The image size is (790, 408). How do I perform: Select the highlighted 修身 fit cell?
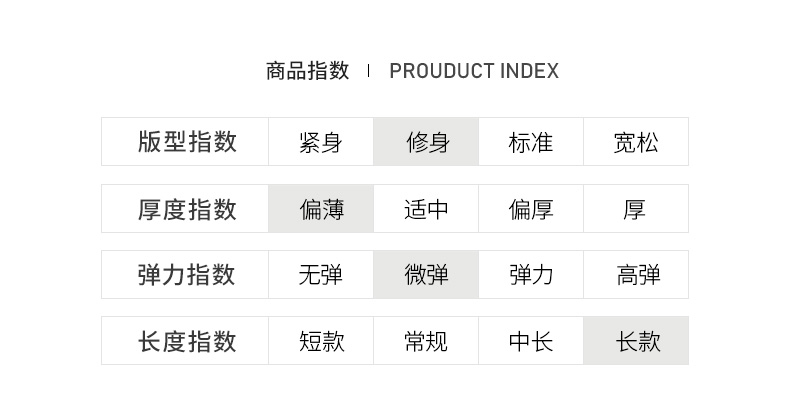426,142
